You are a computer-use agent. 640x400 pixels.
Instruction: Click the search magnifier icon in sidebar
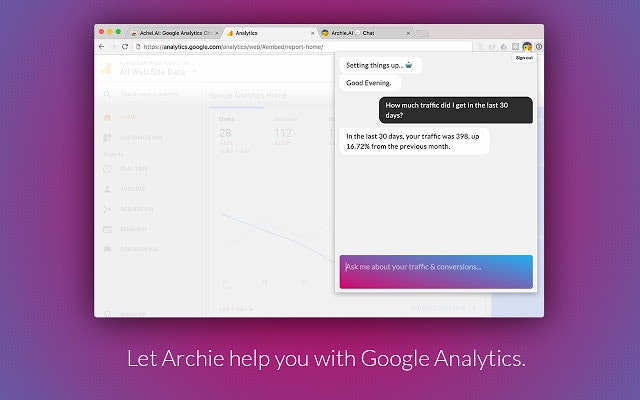(x=107, y=94)
